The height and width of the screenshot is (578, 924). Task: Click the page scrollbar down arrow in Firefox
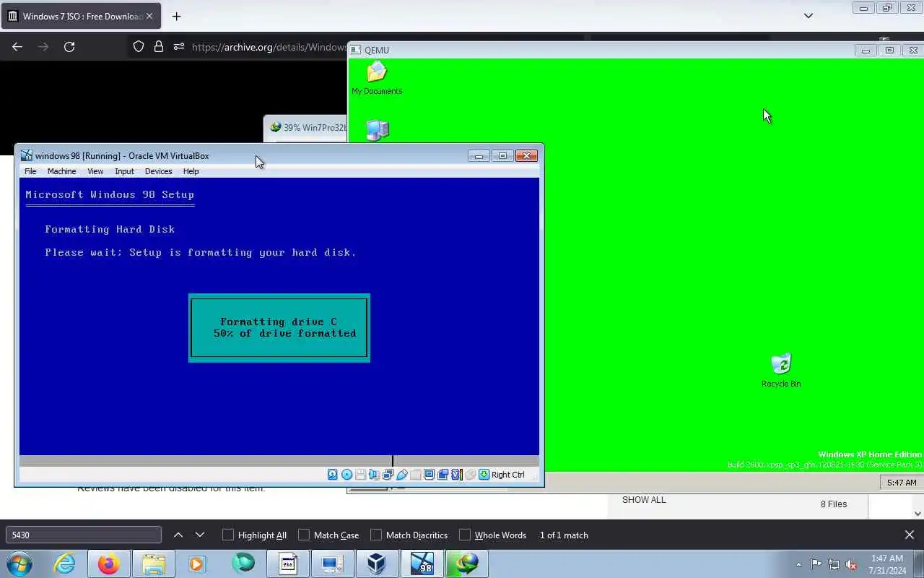tap(918, 514)
